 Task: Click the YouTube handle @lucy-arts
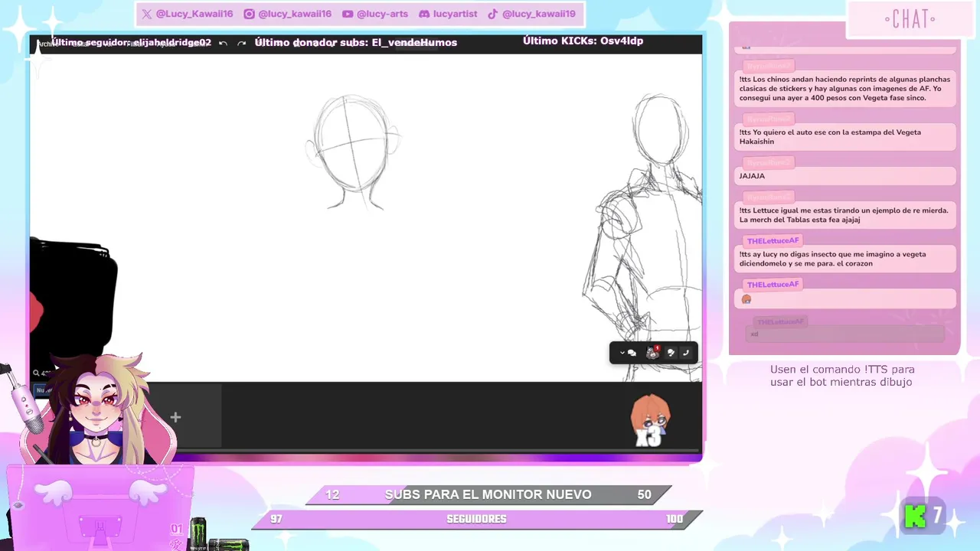point(375,14)
